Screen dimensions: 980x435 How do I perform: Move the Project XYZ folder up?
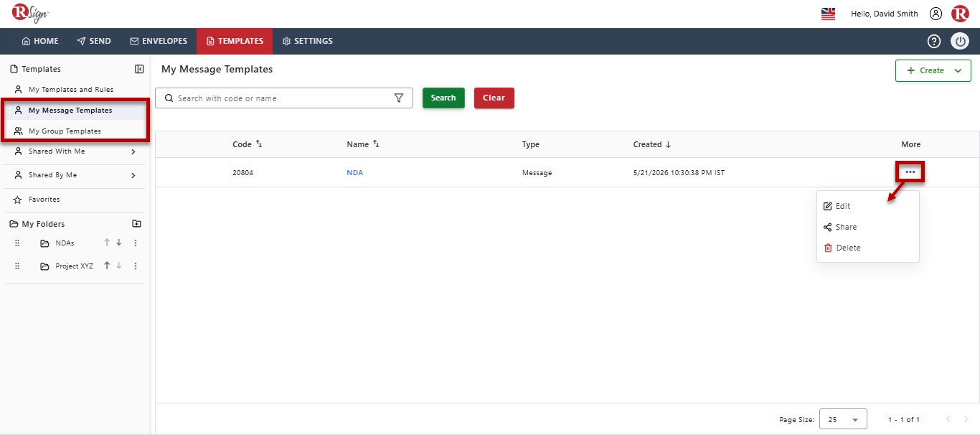coord(107,266)
